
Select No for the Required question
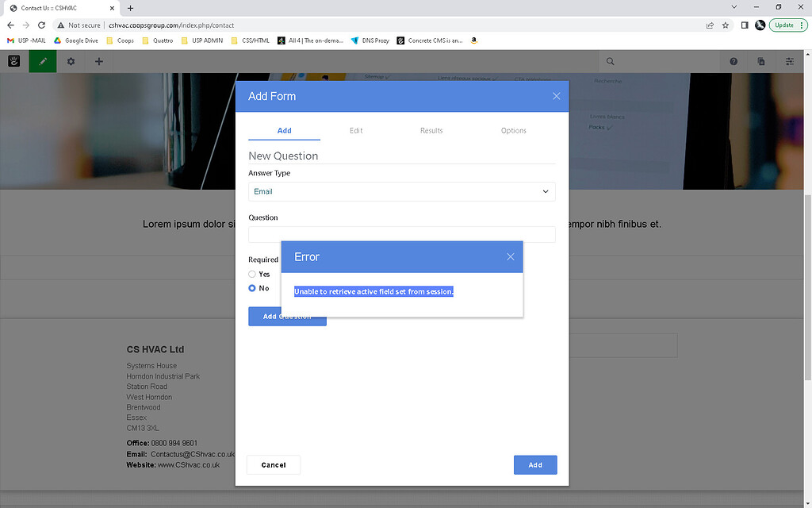[x=251, y=288]
